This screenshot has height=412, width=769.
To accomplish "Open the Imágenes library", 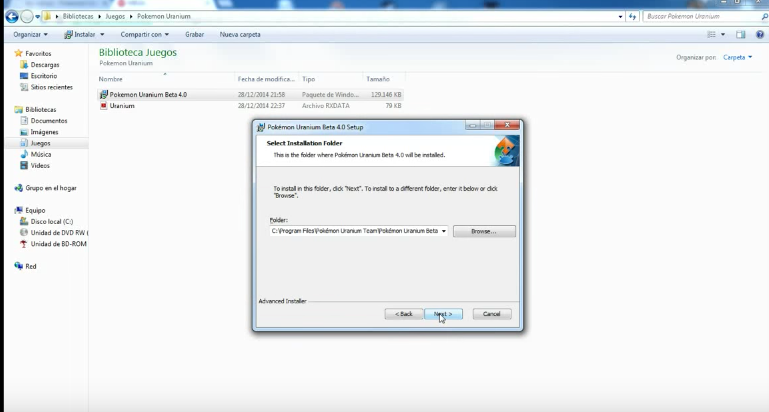I will (x=39, y=132).
